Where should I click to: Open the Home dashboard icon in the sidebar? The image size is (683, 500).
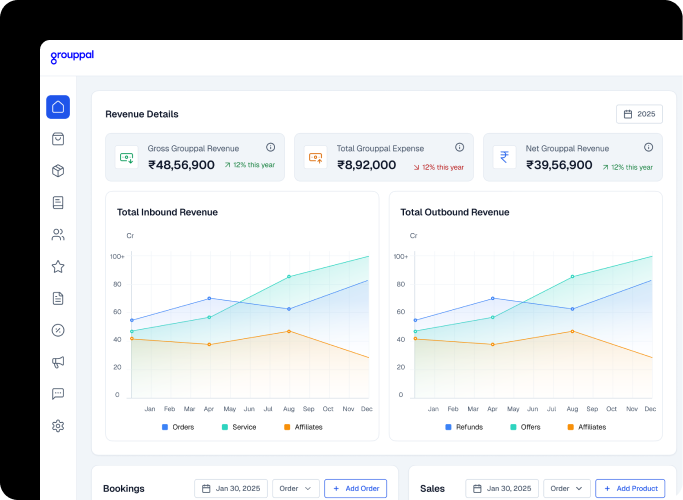(x=58, y=107)
